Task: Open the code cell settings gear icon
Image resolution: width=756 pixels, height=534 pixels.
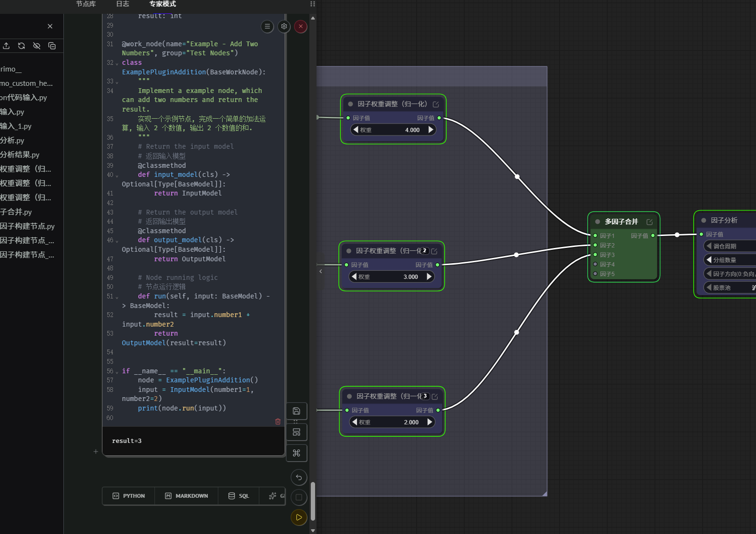Action: tap(284, 27)
